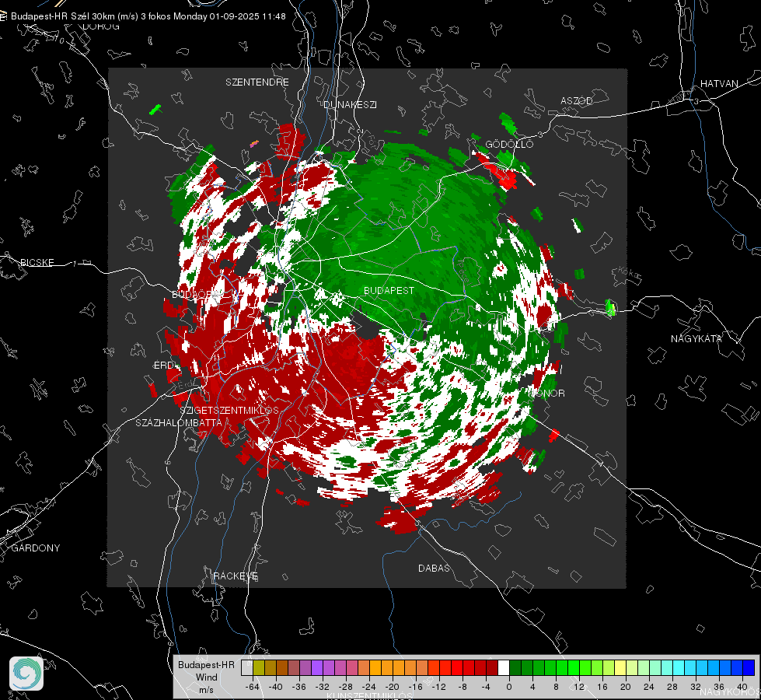Click the 'Budapest-HR' legend title text
The height and width of the screenshot is (700, 761).
point(206,665)
